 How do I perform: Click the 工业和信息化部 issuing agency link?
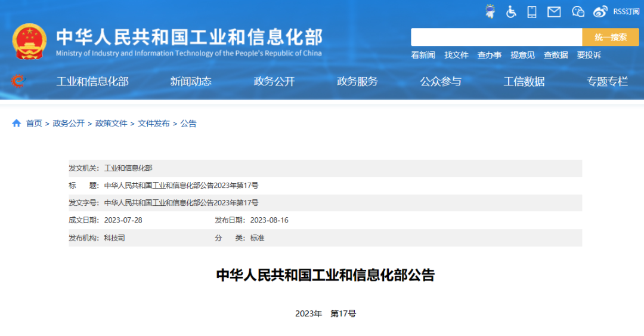pos(128,168)
